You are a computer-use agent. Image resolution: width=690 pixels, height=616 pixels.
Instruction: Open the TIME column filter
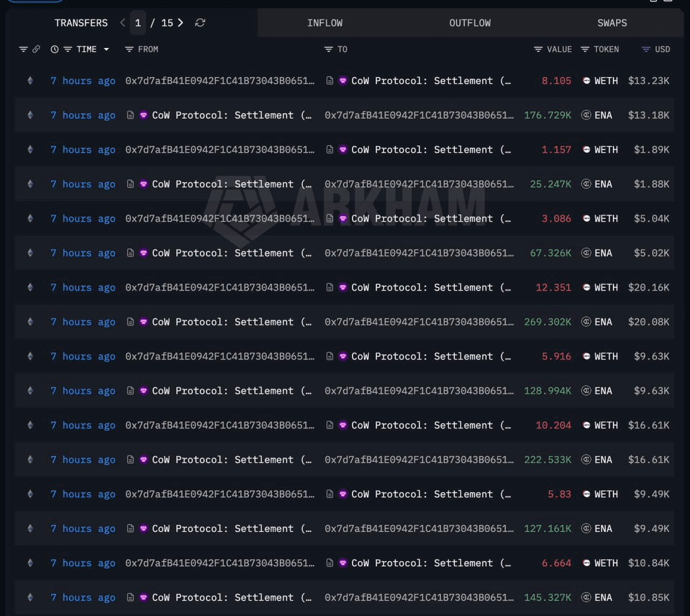click(x=68, y=49)
